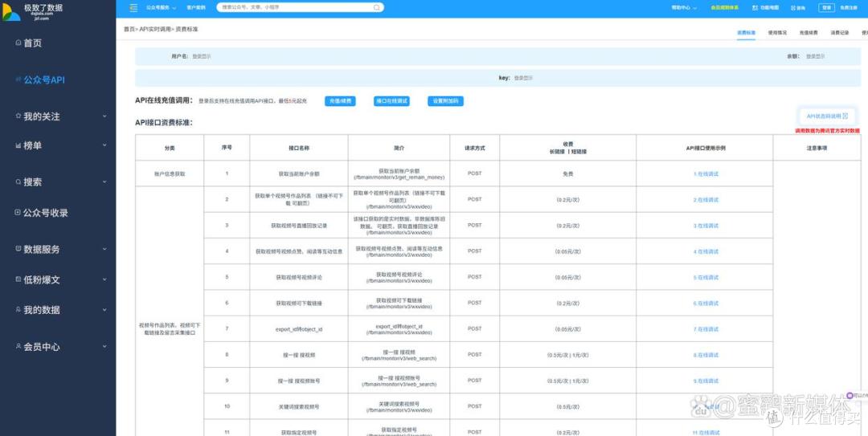Open 会员规则体系 in the top bar

[725, 8]
